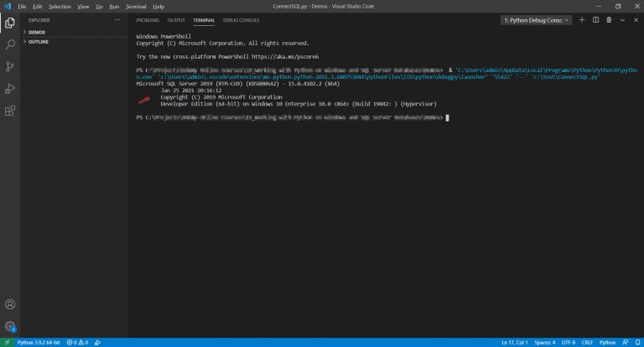Click Ln 17, Col 1 in status bar
Viewport: 644px width, 347px height.
pos(514,343)
